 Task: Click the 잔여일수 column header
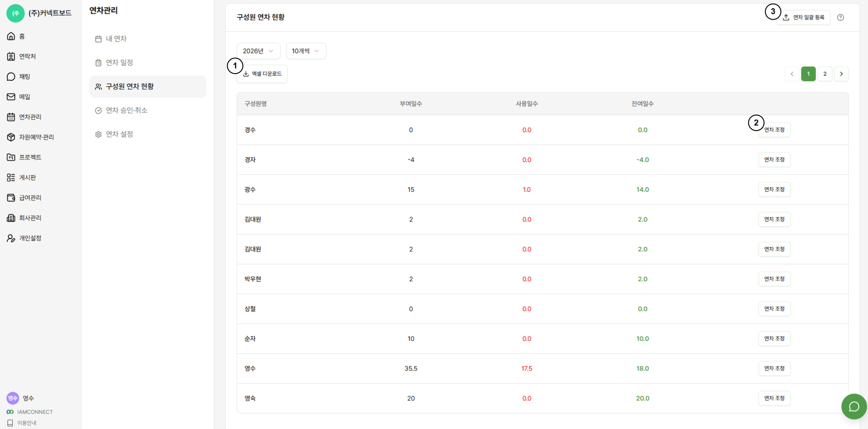[643, 104]
